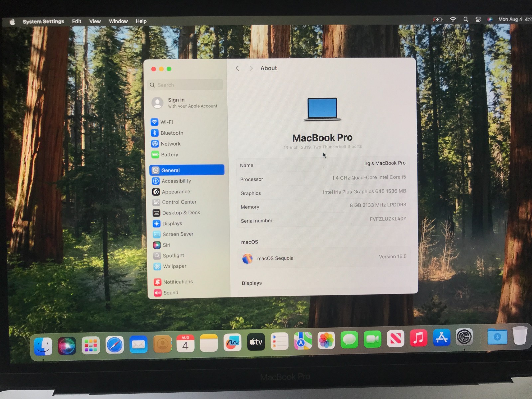The width and height of the screenshot is (532, 399).
Task: Open Sound settings from sidebar
Action: 171,292
